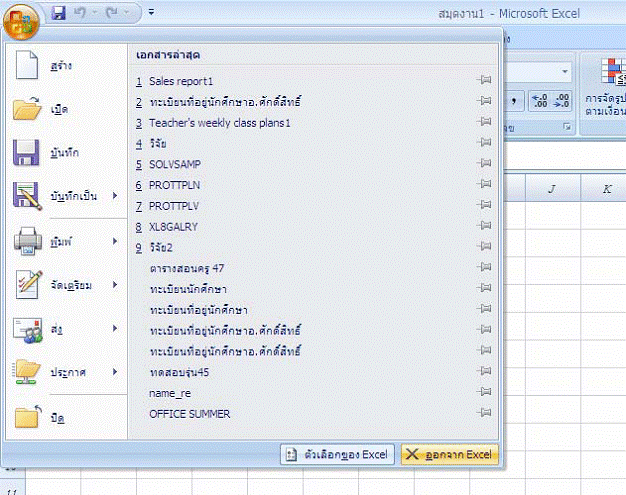Click ตัวเลือกของ Excel (Excel Options) button
This screenshot has width=626, height=495.
tap(337, 455)
